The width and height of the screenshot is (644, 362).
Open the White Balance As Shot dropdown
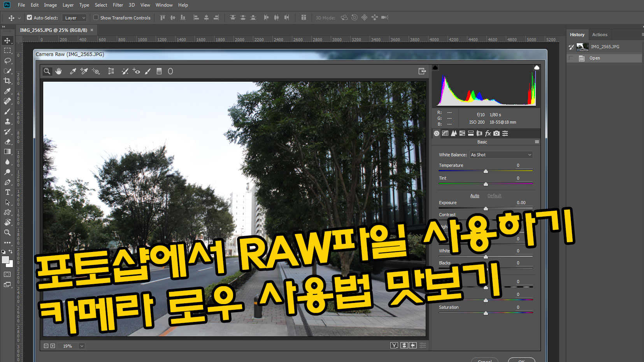pyautogui.click(x=501, y=155)
